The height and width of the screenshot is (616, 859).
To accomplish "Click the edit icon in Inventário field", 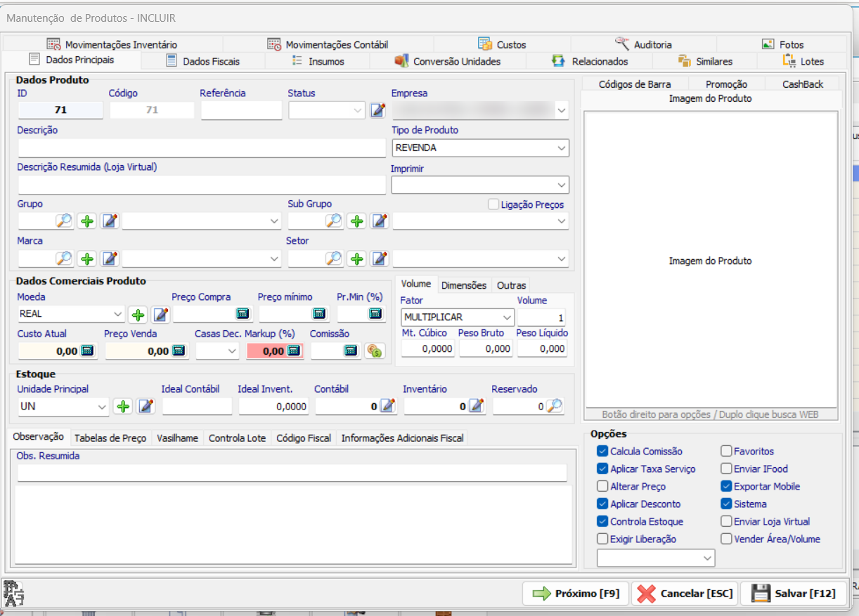I will pyautogui.click(x=477, y=406).
